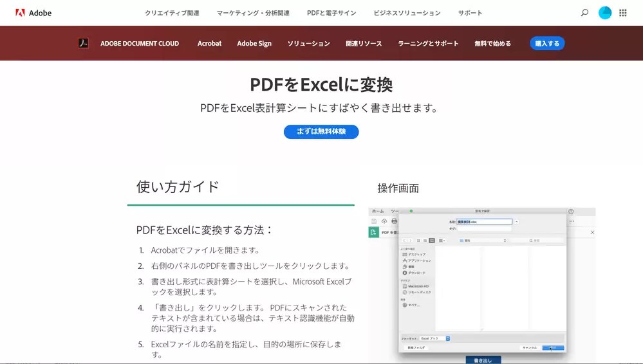Open the クリエイティブ関連 menu
Screen dimensions: 643x364
tap(172, 13)
